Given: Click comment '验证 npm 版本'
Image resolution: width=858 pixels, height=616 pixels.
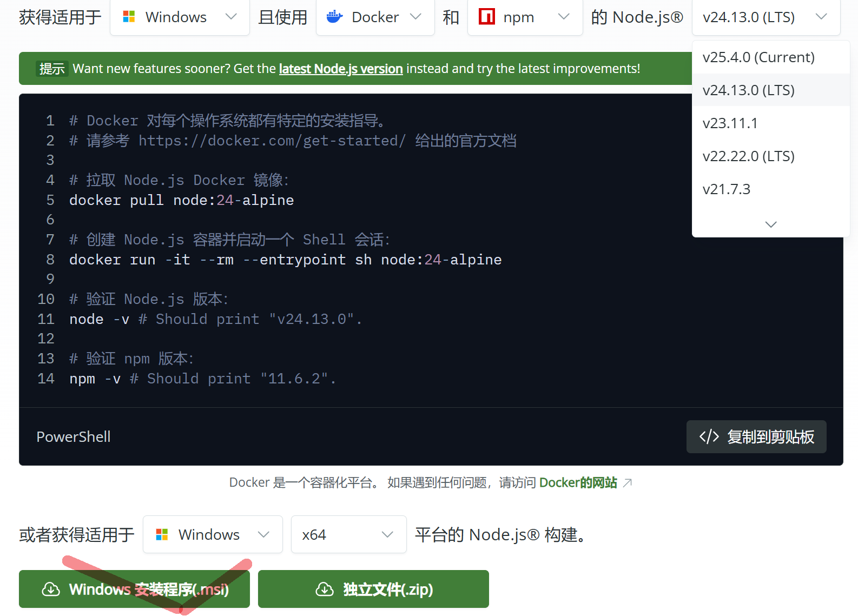Looking at the screenshot, I should [x=131, y=359].
